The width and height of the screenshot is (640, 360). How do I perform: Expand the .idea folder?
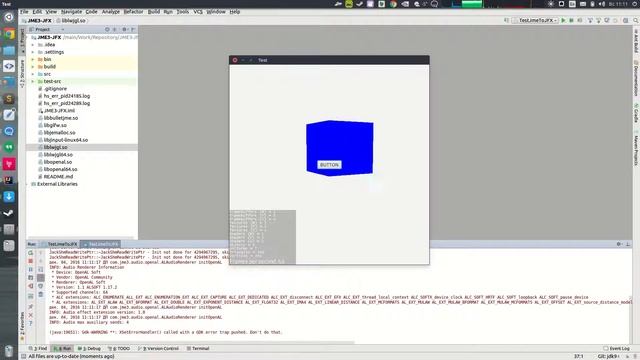[33, 45]
